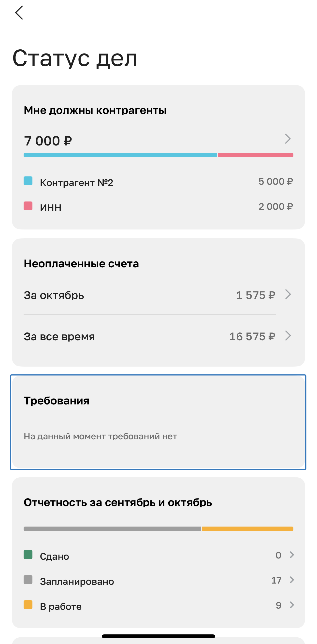Tap the Требования card
Image resolution: width=317 pixels, height=644 pixels.
point(158,422)
